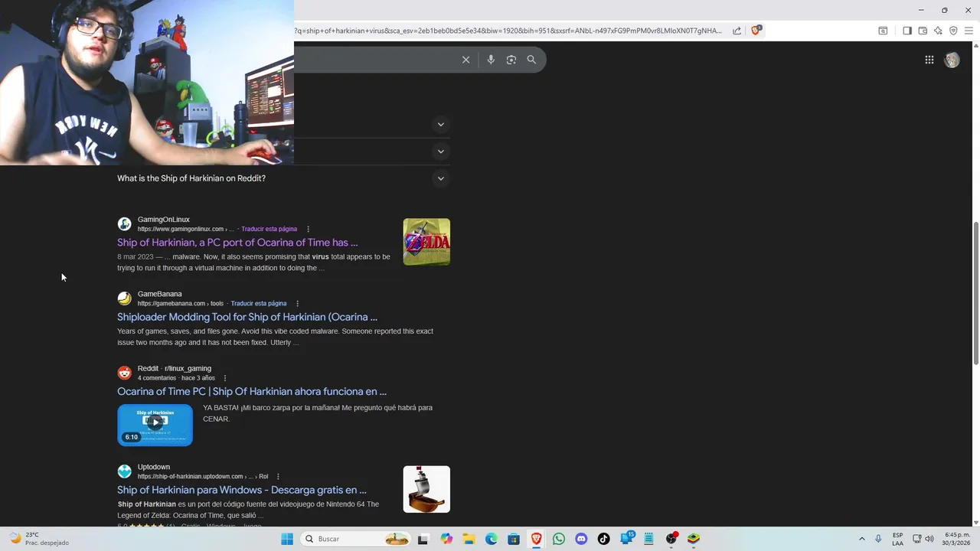Open "Ocarina of Time PC | Ship Of Harkinian" link
Screen dimensions: 980x551
pyautogui.click(x=252, y=391)
